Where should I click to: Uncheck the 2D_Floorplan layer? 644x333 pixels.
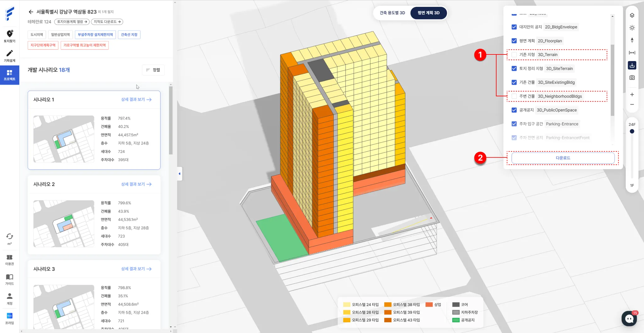[514, 41]
